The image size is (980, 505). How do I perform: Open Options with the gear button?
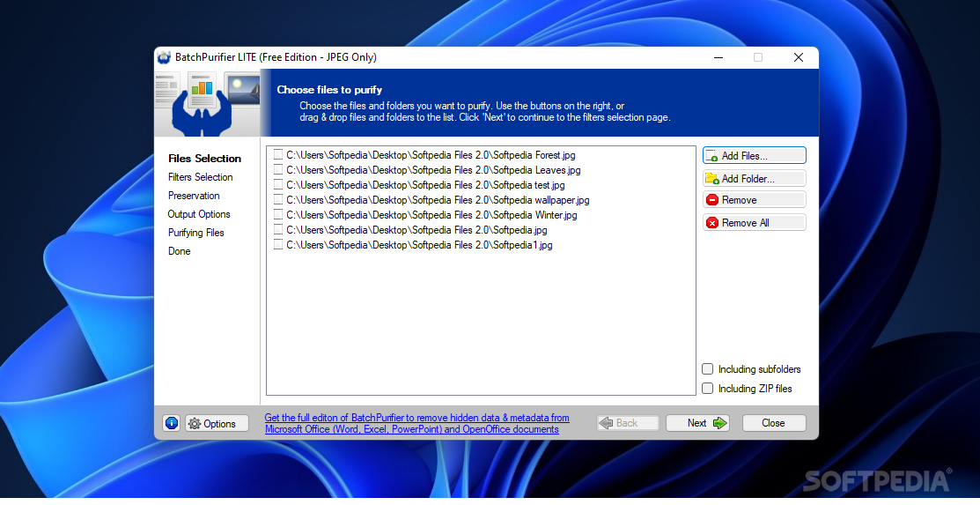pyautogui.click(x=217, y=424)
